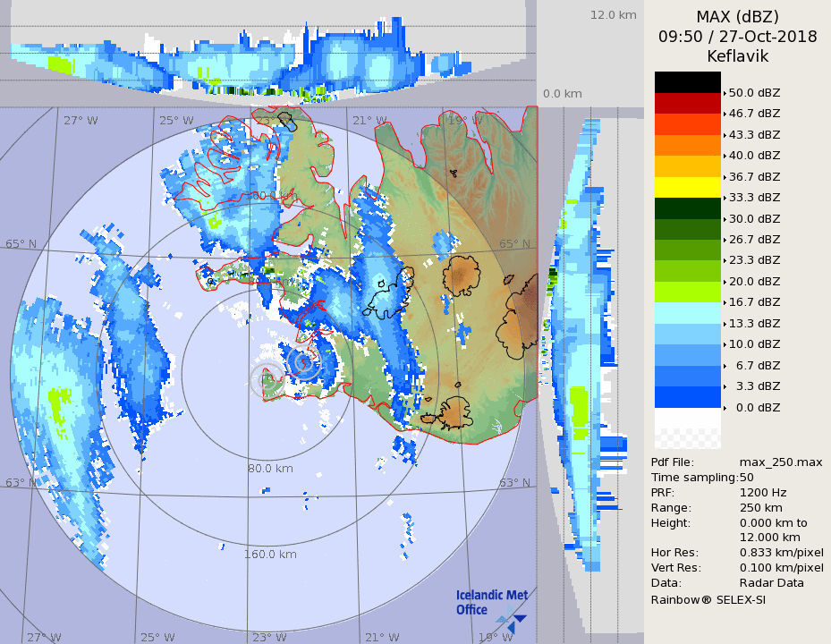The image size is (831, 644).
Task: Click the Icelandic Met Office text
Action: (x=491, y=602)
